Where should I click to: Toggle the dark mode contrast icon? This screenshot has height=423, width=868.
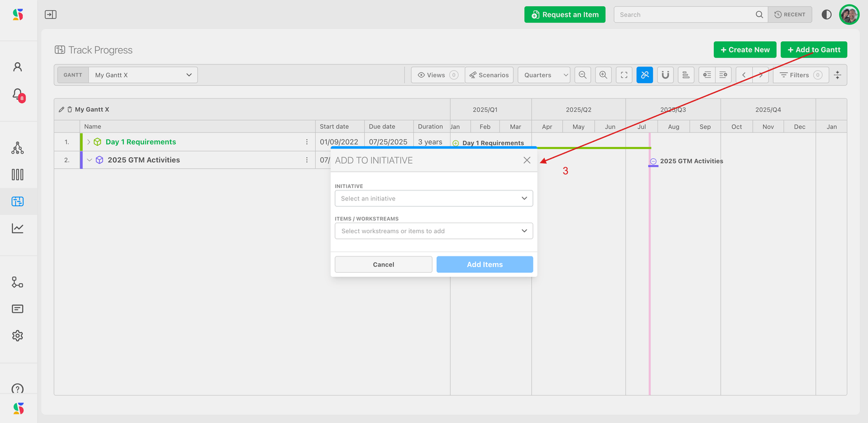(826, 15)
